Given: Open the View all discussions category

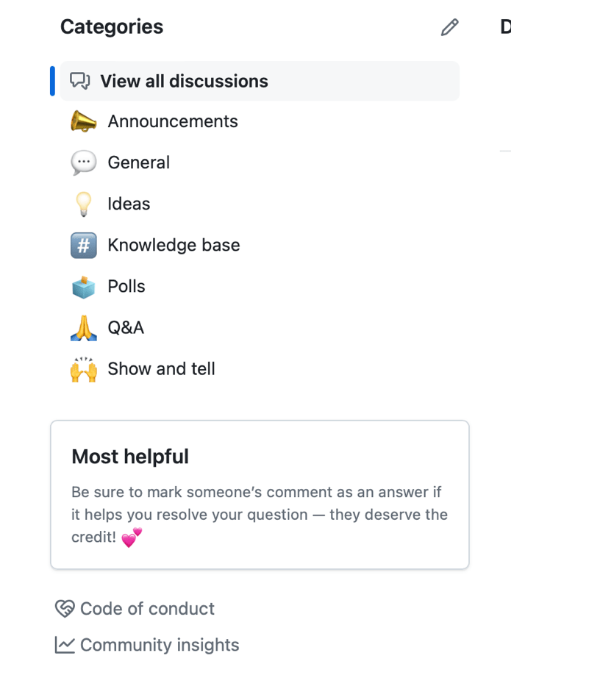Looking at the screenshot, I should point(184,81).
